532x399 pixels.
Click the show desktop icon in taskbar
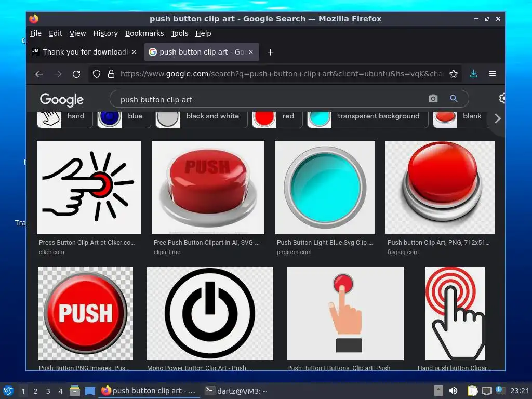coord(89,391)
